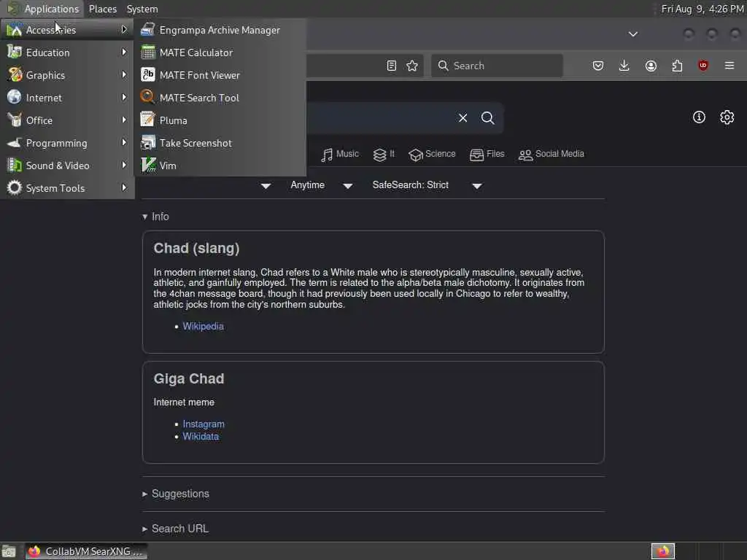Click the Pluma notepad icon

tap(147, 120)
